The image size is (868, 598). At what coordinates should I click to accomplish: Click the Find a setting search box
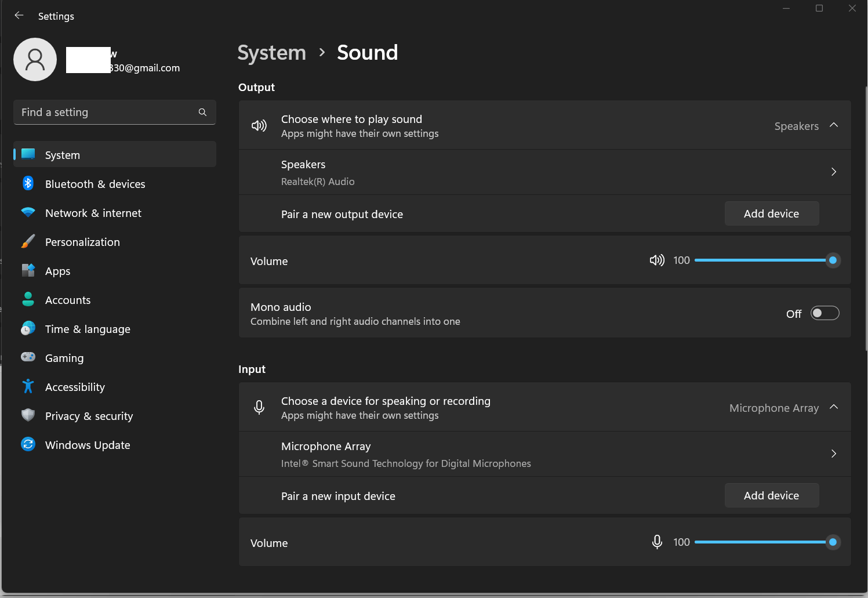tap(115, 112)
